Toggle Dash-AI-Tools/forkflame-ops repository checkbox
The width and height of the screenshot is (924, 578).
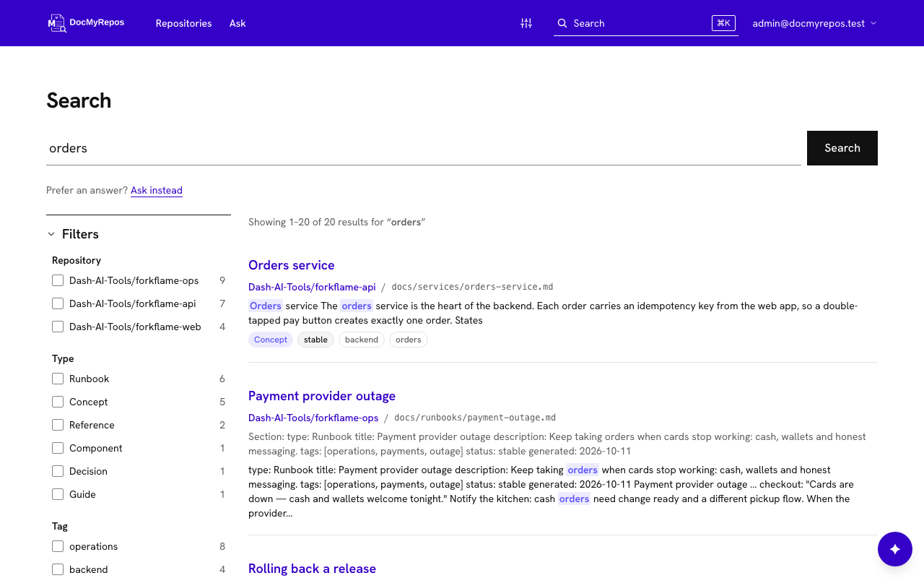tap(58, 280)
